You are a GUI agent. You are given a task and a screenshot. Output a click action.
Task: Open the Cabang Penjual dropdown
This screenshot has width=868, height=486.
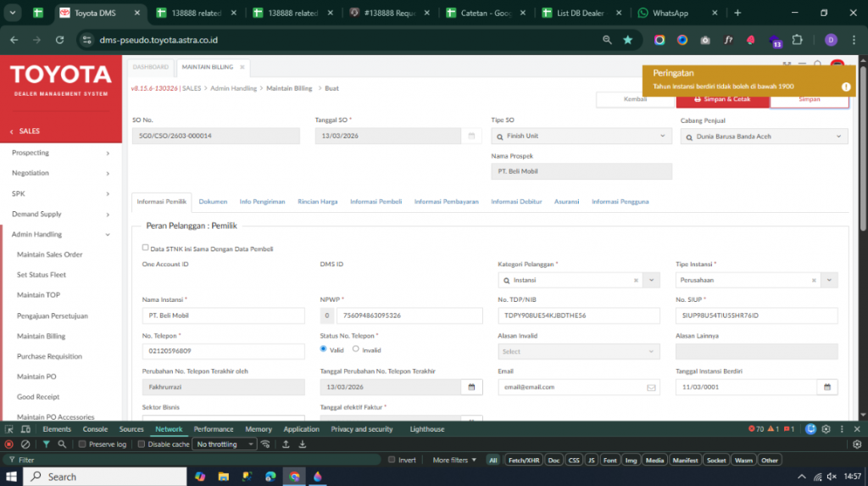coord(839,136)
